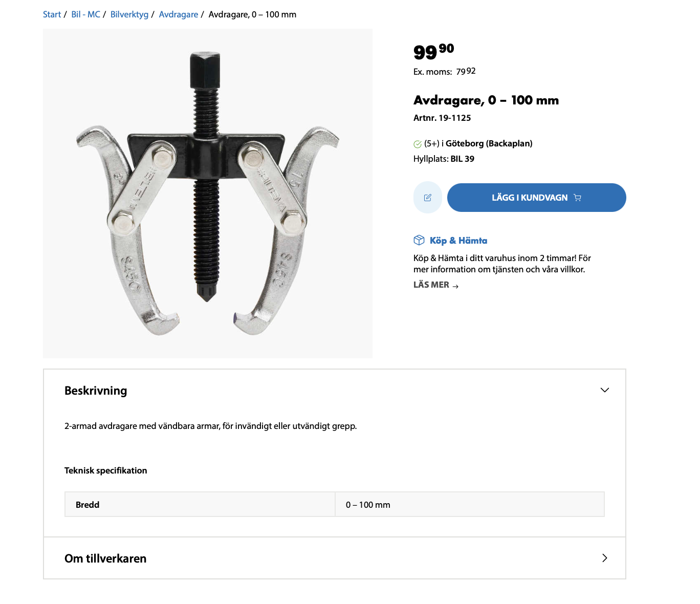The image size is (700, 604).
Task: Click the Köp & Hämta package icon
Action: click(419, 240)
